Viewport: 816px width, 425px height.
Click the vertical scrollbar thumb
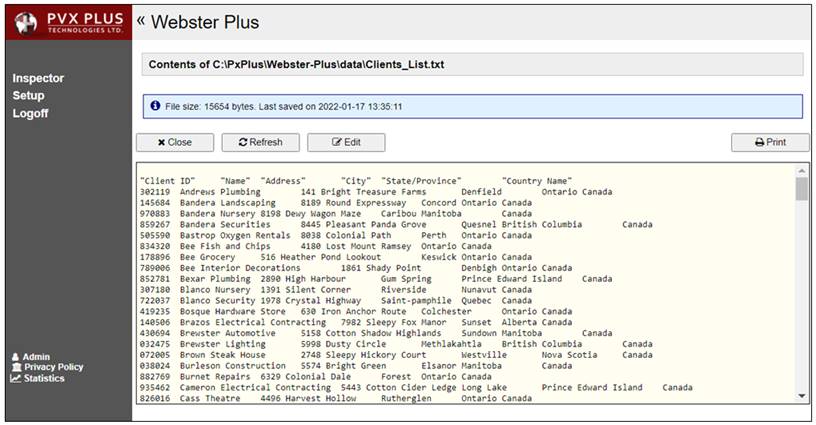(801, 188)
